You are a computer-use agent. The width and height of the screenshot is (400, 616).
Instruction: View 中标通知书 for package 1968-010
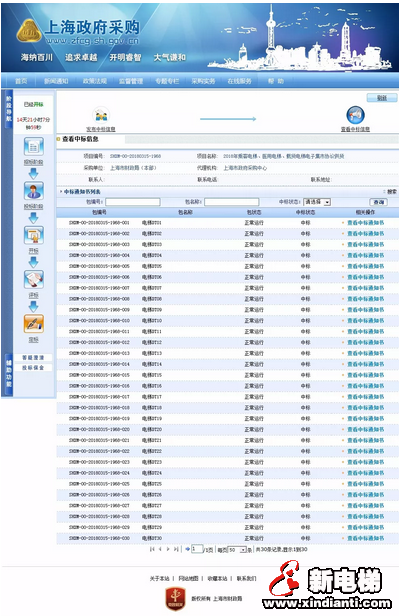[365, 321]
